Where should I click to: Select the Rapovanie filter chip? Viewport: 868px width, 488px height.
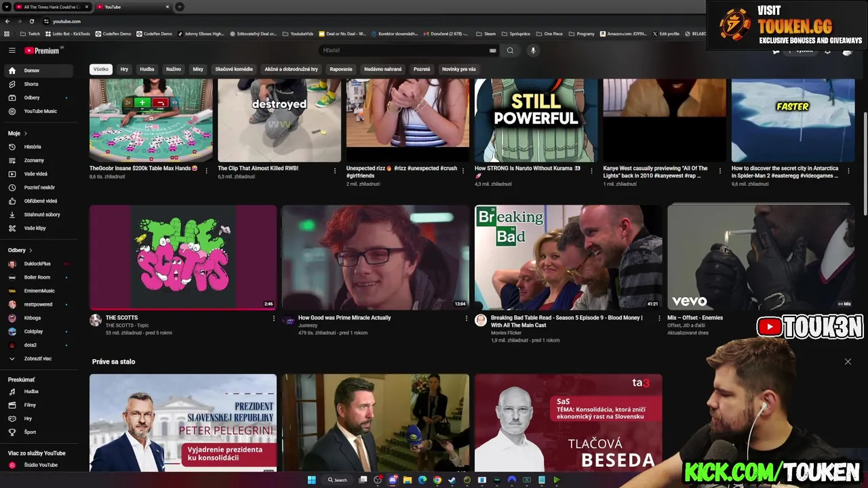point(341,69)
